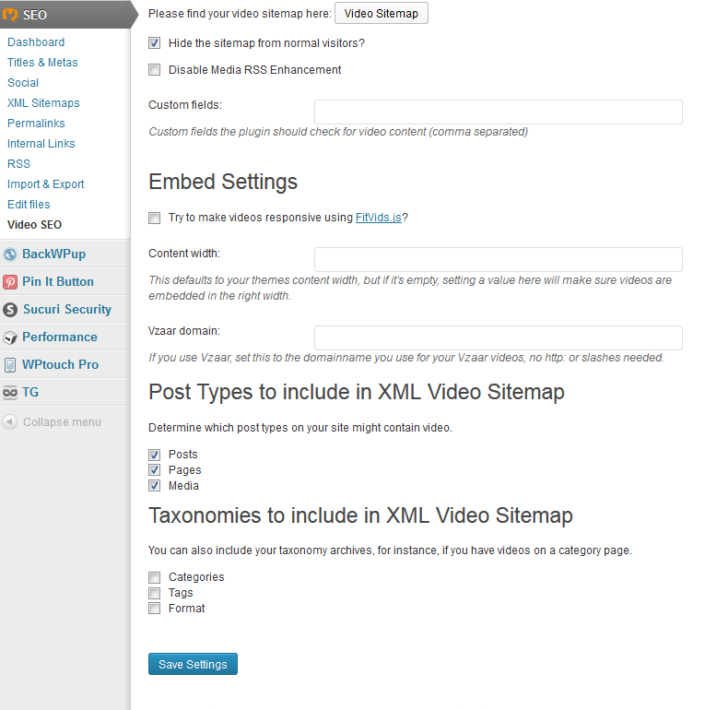728x710 pixels.
Task: Click the Performance cube icon
Action: 10,337
